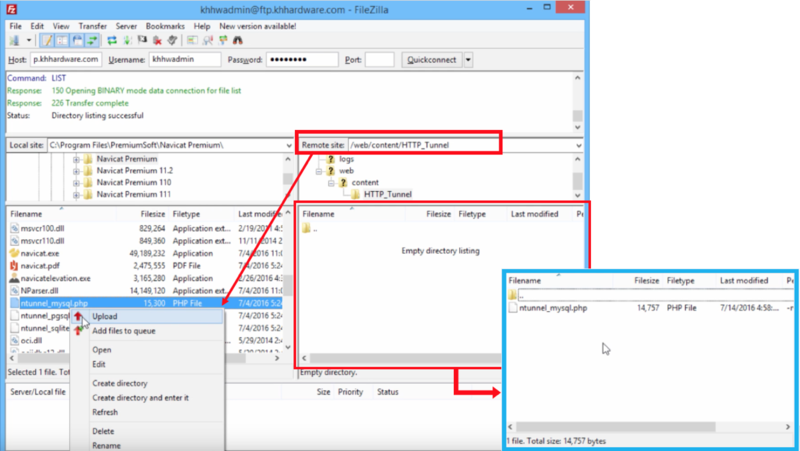Expand the Navicat Premium 110 folder node
800x451 pixels.
tap(76, 183)
